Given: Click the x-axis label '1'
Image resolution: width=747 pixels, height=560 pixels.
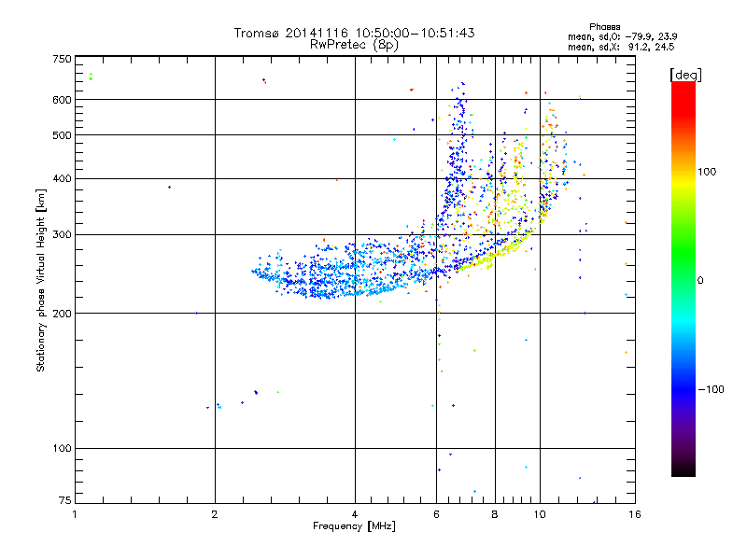Looking at the screenshot, I should point(75,514).
